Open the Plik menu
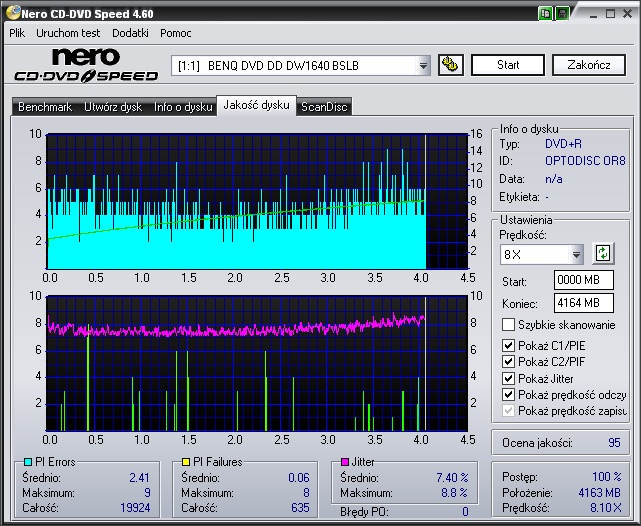Viewport: 641px width, 526px height. [x=17, y=33]
